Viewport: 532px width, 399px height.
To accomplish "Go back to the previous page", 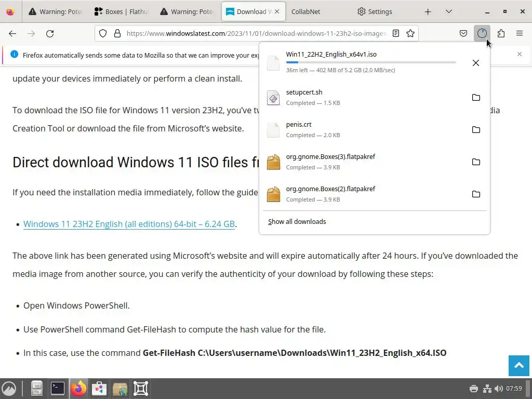I will pyautogui.click(x=12, y=33).
